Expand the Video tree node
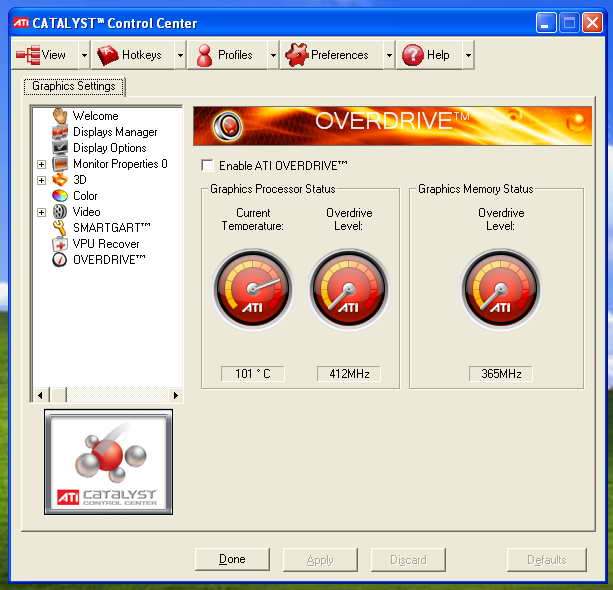 (41, 212)
